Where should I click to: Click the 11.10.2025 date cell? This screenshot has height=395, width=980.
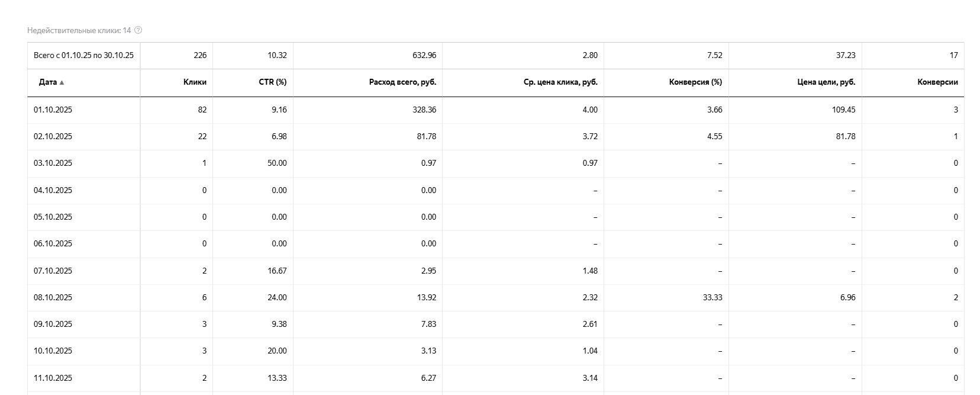click(53, 378)
